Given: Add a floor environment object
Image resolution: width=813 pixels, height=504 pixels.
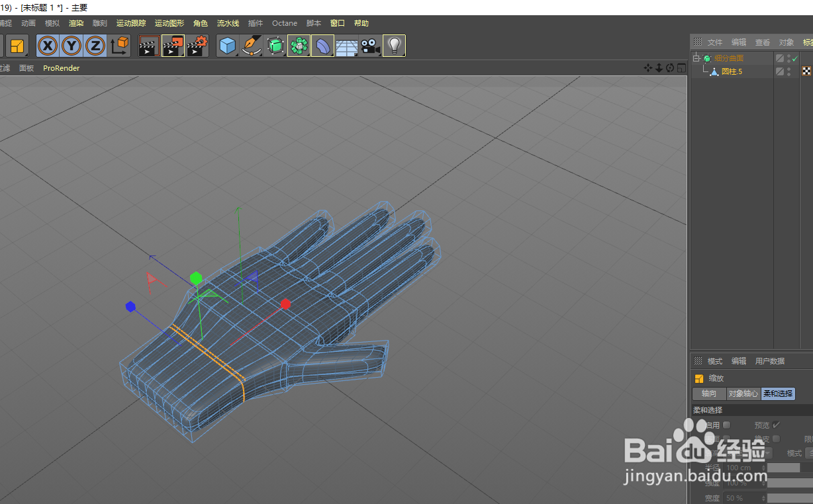Looking at the screenshot, I should [346, 46].
